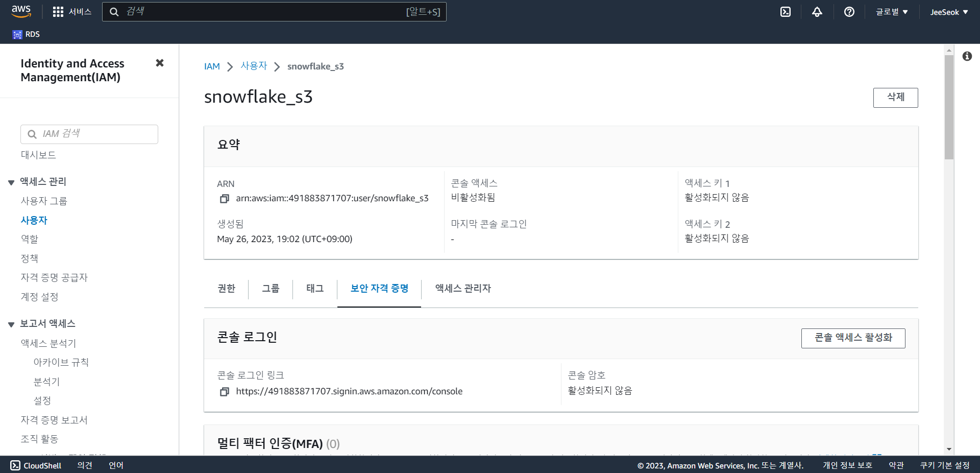Open 자격 증명 공급자 in sidebar
980x473 pixels.
[x=54, y=277]
